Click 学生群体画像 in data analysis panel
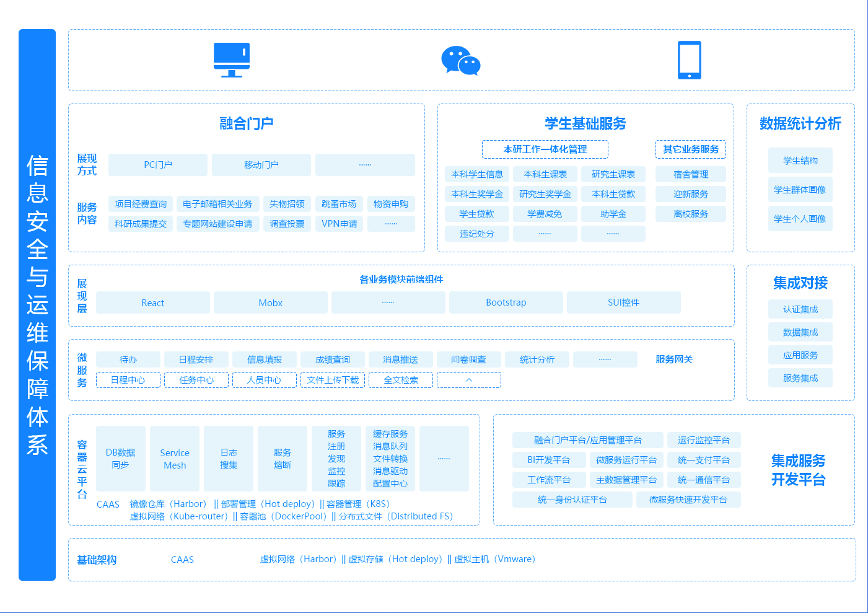 [800, 190]
